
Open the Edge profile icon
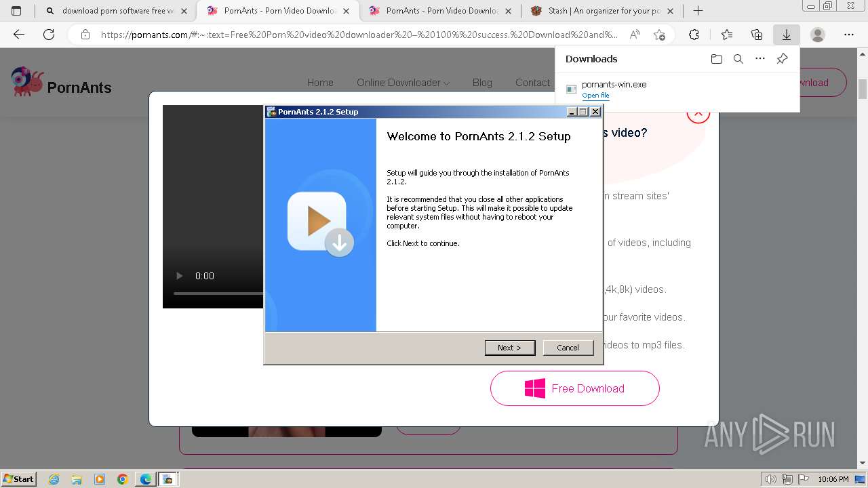pos(818,35)
